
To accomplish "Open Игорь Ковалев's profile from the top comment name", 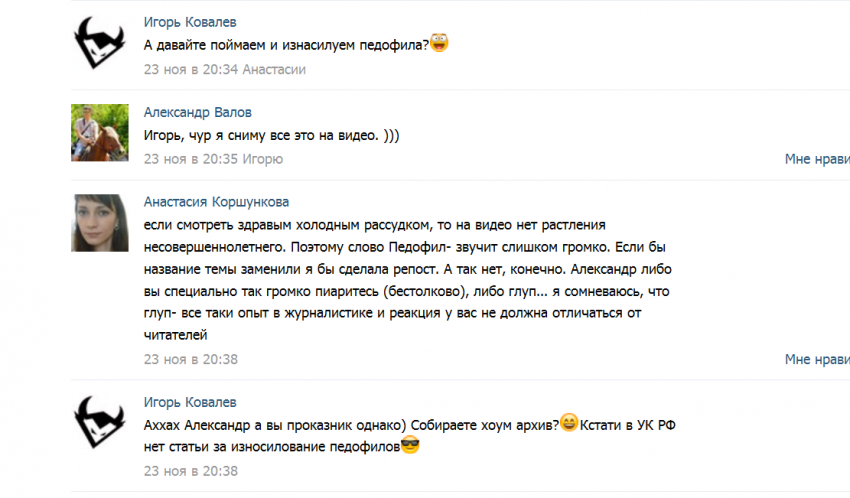I will tap(191, 22).
